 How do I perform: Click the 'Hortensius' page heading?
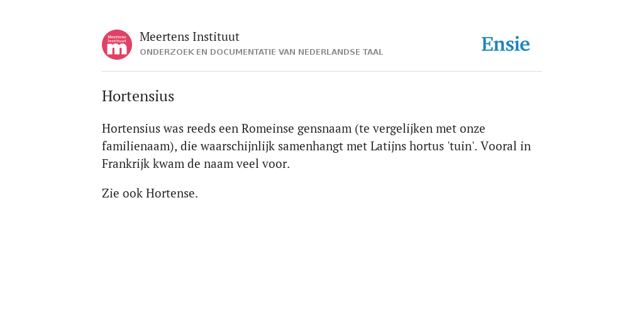coord(138,96)
